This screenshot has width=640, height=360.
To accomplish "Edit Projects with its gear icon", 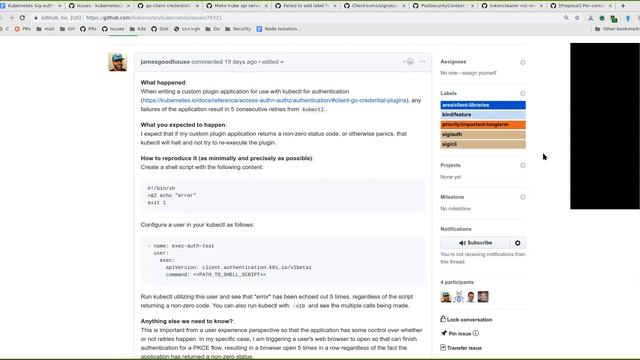I will click(x=522, y=165).
